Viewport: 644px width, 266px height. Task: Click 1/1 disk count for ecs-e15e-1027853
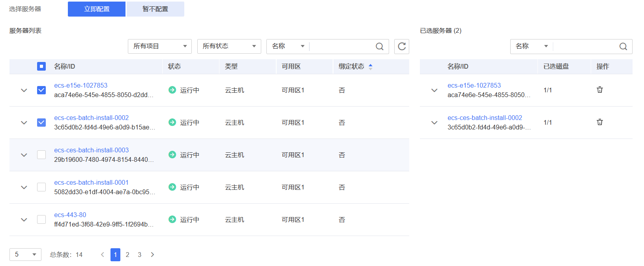(x=548, y=90)
